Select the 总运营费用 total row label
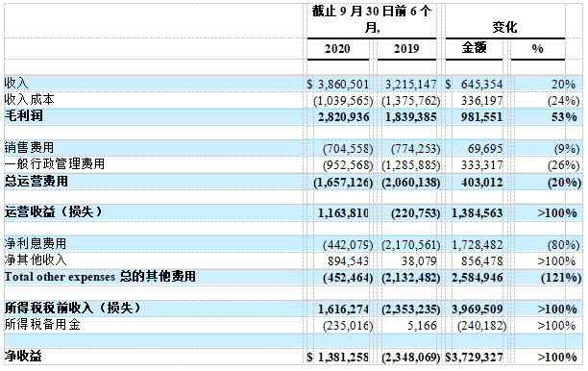The height and width of the screenshot is (371, 588). pyautogui.click(x=36, y=182)
